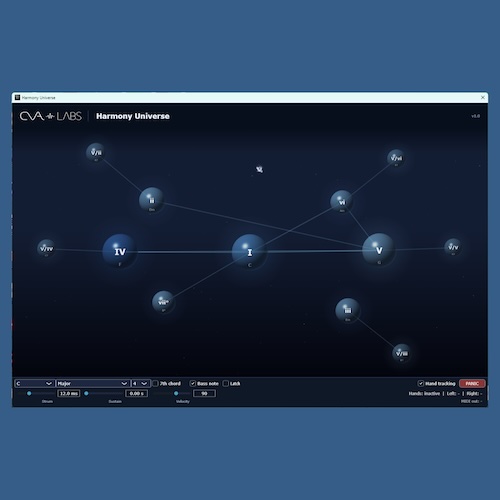Viewport: 500px width, 500px height.
Task: Open the octave dropdown showing 4
Action: coord(140,383)
